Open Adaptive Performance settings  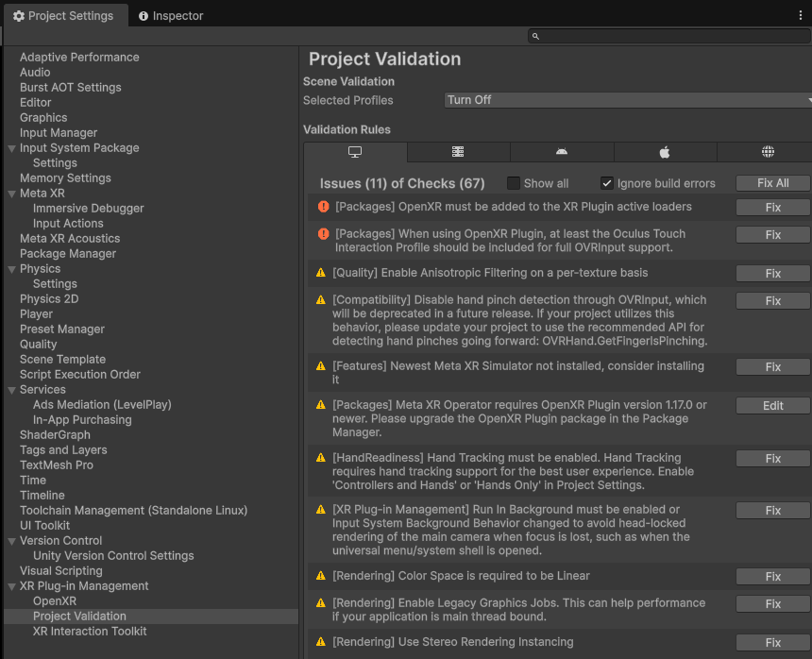tap(79, 57)
